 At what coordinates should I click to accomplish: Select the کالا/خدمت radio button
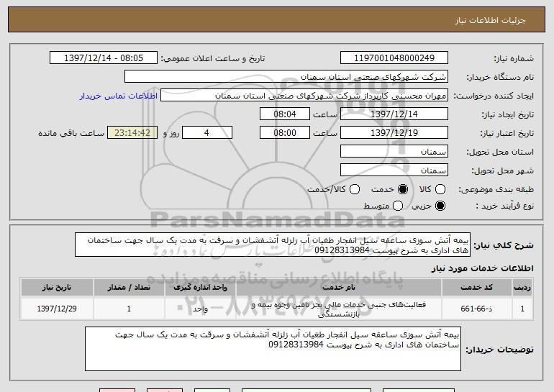point(355,189)
